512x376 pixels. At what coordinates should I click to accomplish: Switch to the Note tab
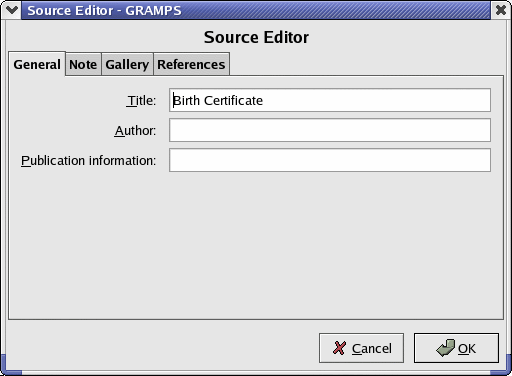coord(83,64)
